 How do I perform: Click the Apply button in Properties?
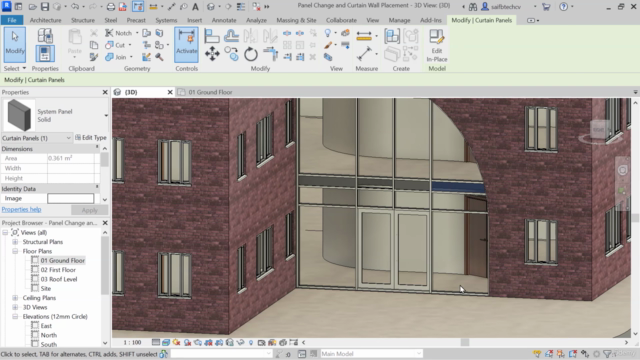coord(89,210)
